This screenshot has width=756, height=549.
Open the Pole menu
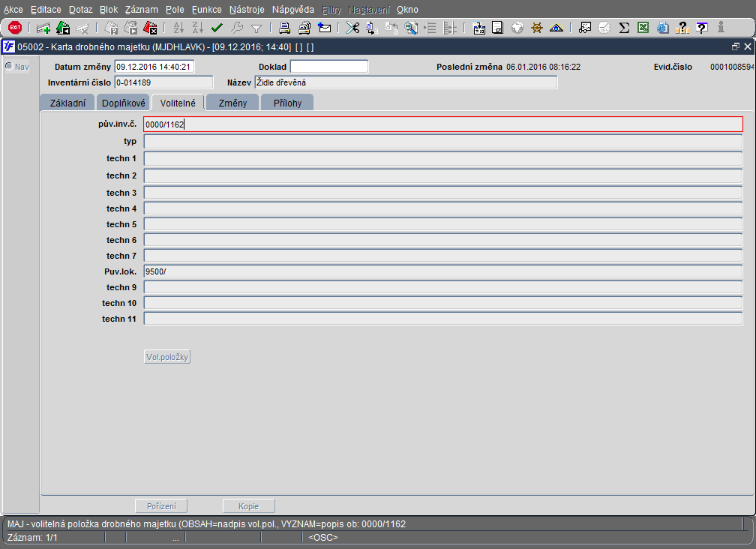pos(175,10)
